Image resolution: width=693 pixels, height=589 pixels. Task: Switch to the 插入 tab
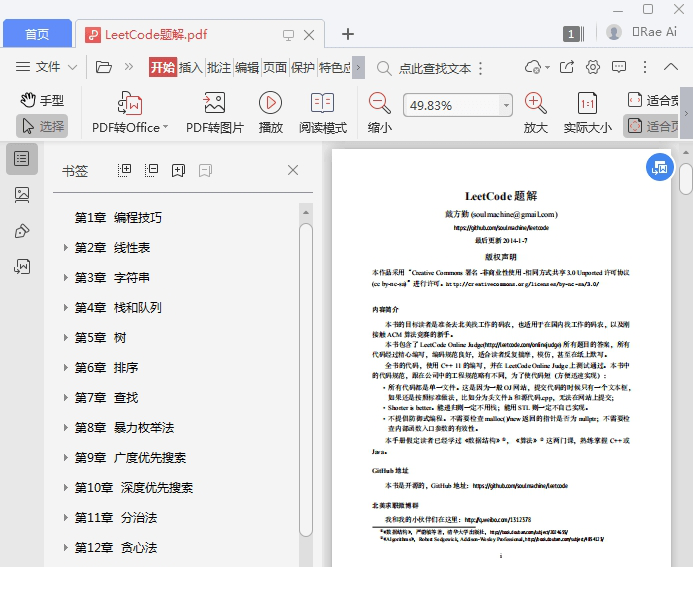(x=190, y=67)
